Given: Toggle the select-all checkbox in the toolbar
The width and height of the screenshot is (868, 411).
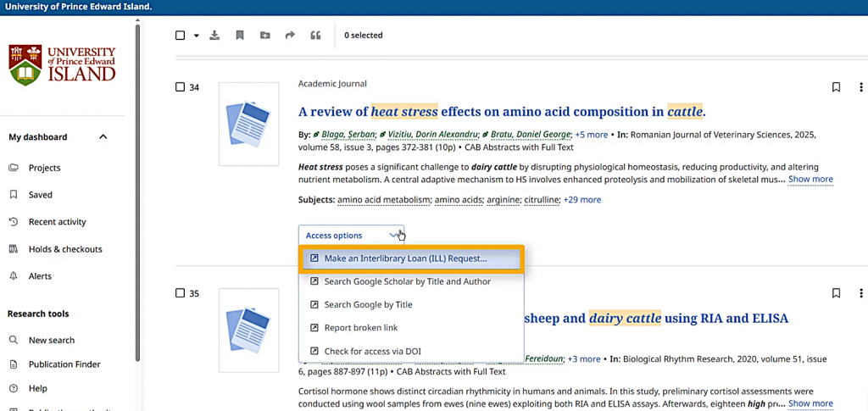Looking at the screenshot, I should 180,36.
